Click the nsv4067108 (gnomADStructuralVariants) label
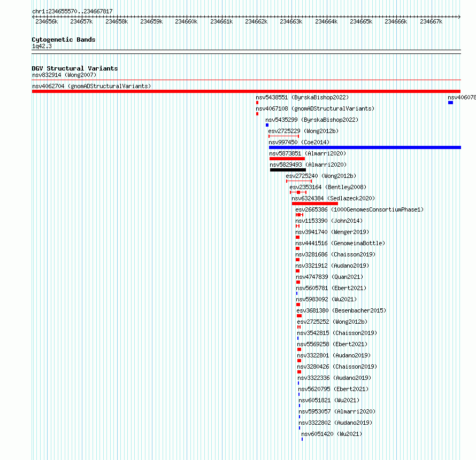 coord(315,108)
